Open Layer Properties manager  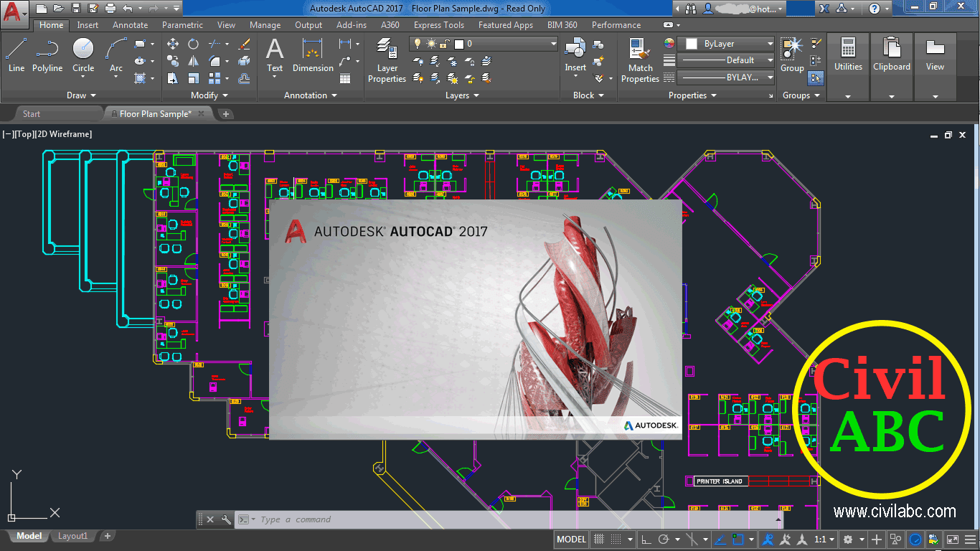[x=387, y=60]
